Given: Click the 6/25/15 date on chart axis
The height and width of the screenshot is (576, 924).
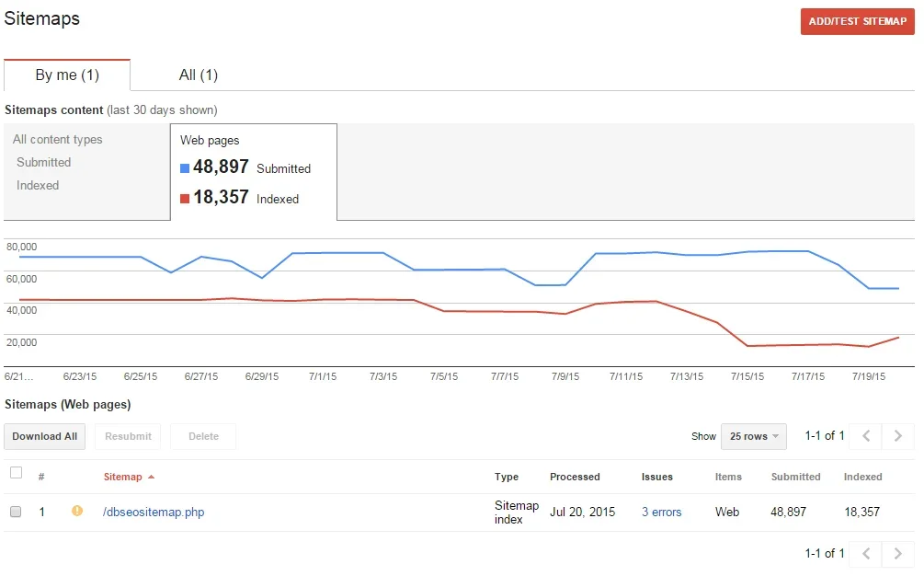Looking at the screenshot, I should click(141, 376).
